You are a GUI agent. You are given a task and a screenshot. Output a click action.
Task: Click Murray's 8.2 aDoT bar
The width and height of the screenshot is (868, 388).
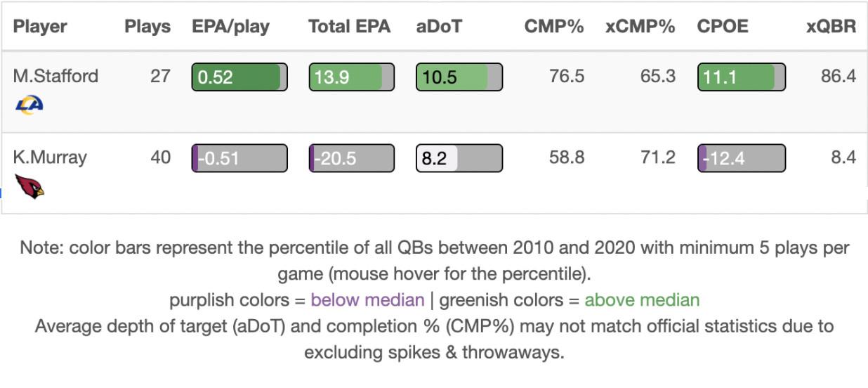click(x=459, y=158)
